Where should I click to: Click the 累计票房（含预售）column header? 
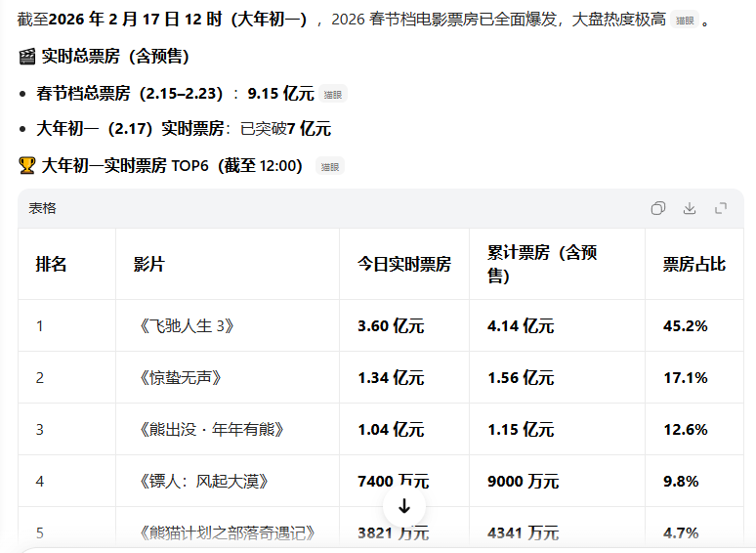542,265
